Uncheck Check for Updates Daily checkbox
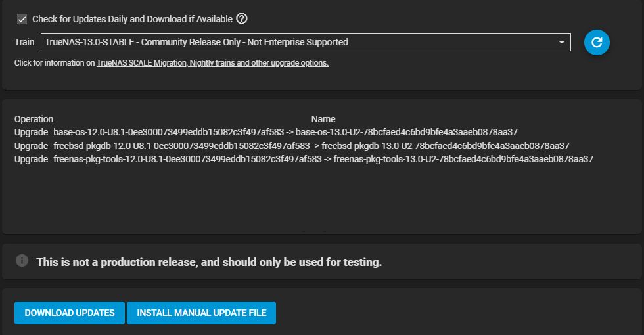 pyautogui.click(x=22, y=19)
